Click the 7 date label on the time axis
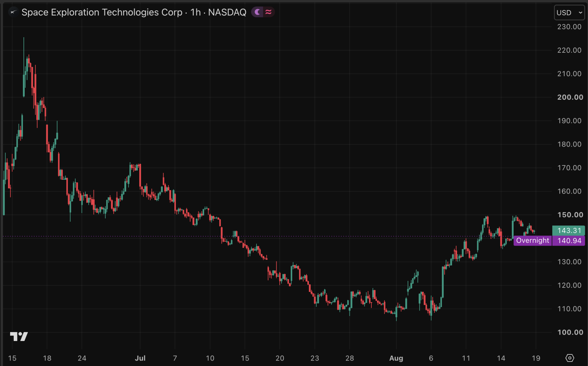This screenshot has height=366, width=588. 175,358
